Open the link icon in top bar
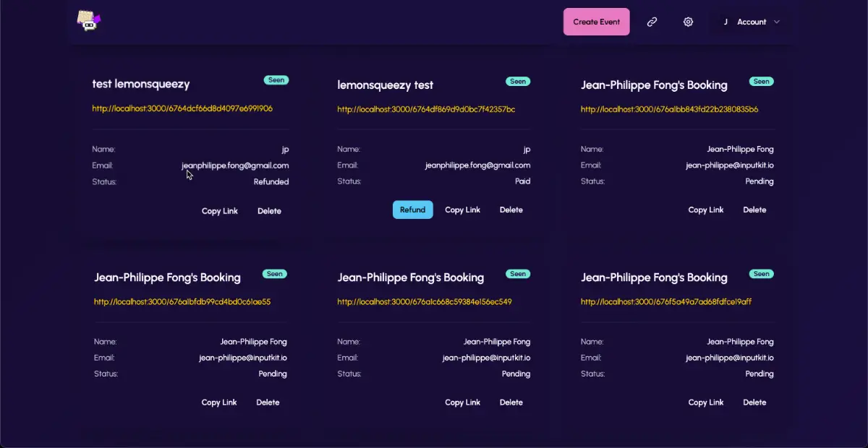The image size is (868, 448). click(652, 22)
